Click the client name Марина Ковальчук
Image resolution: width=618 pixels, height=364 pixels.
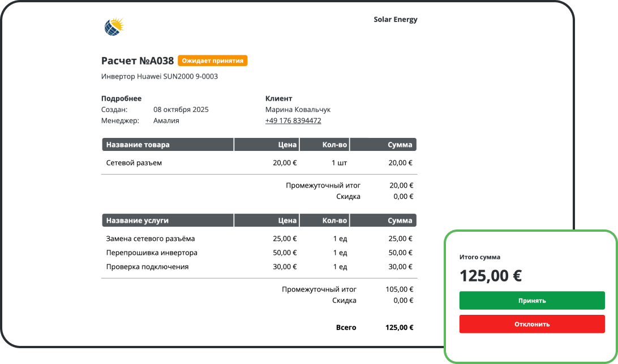pyautogui.click(x=298, y=110)
